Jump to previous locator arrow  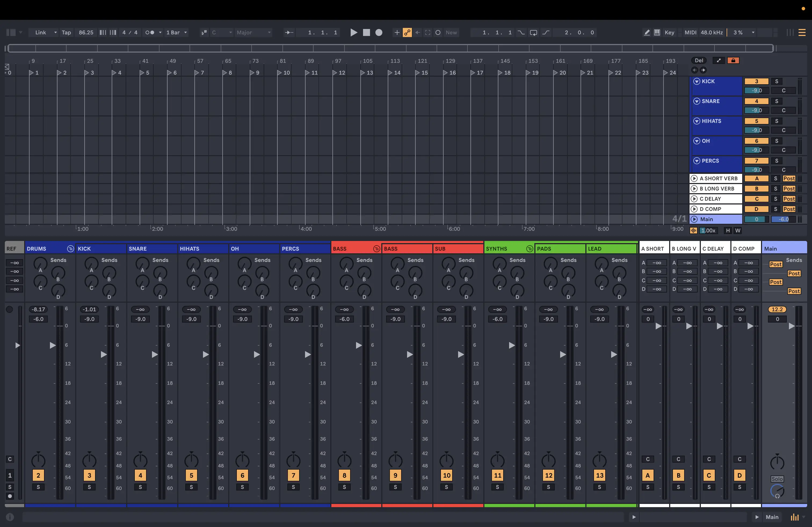click(x=695, y=70)
